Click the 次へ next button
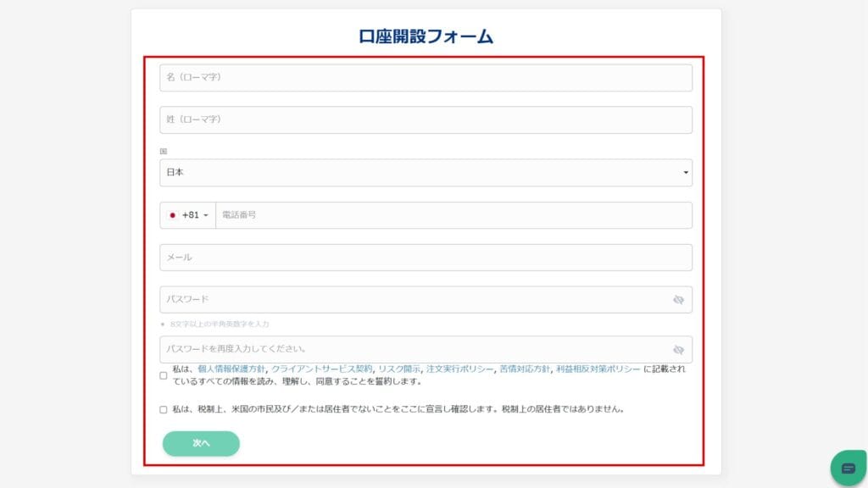 [201, 444]
